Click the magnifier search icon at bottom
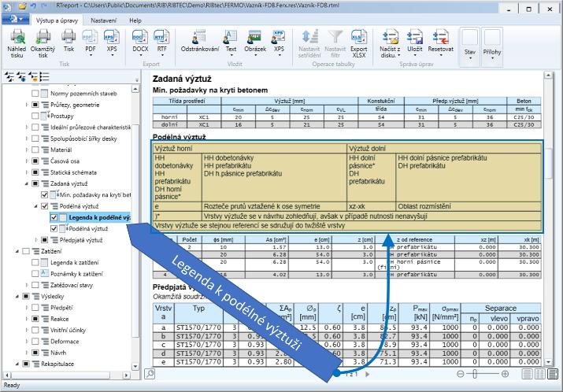This screenshot has width=563, height=392. [150, 374]
